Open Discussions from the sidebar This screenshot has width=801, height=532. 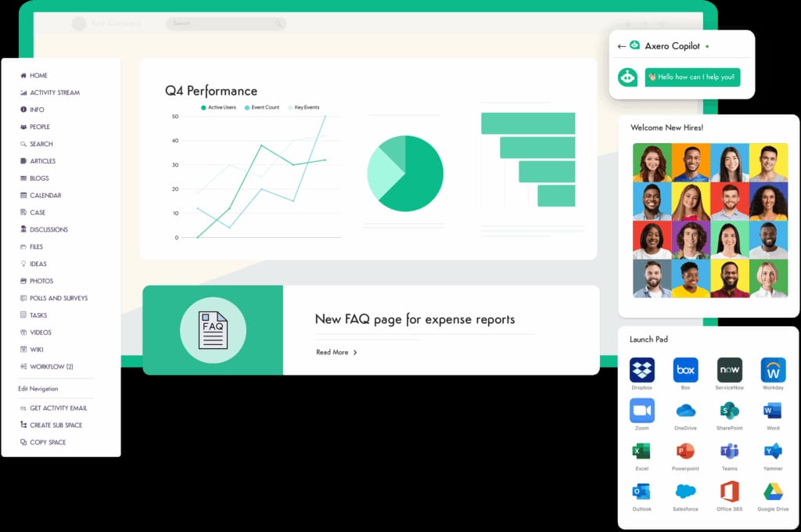(46, 229)
